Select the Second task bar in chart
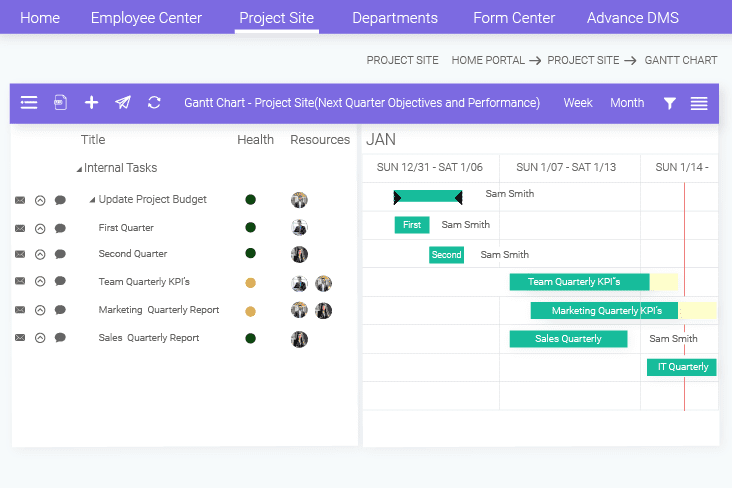The height and width of the screenshot is (488, 732). coord(446,255)
